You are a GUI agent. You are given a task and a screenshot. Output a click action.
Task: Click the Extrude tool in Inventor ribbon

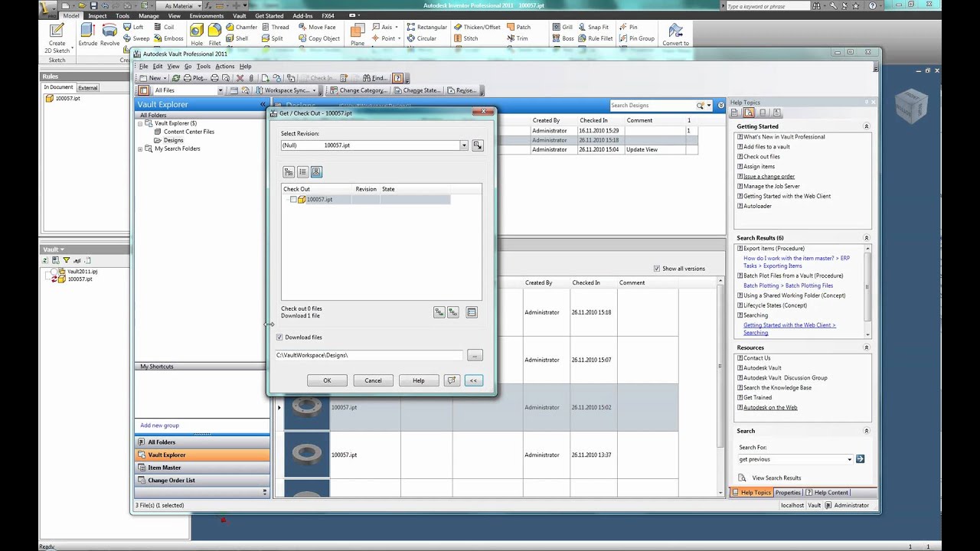pos(87,34)
